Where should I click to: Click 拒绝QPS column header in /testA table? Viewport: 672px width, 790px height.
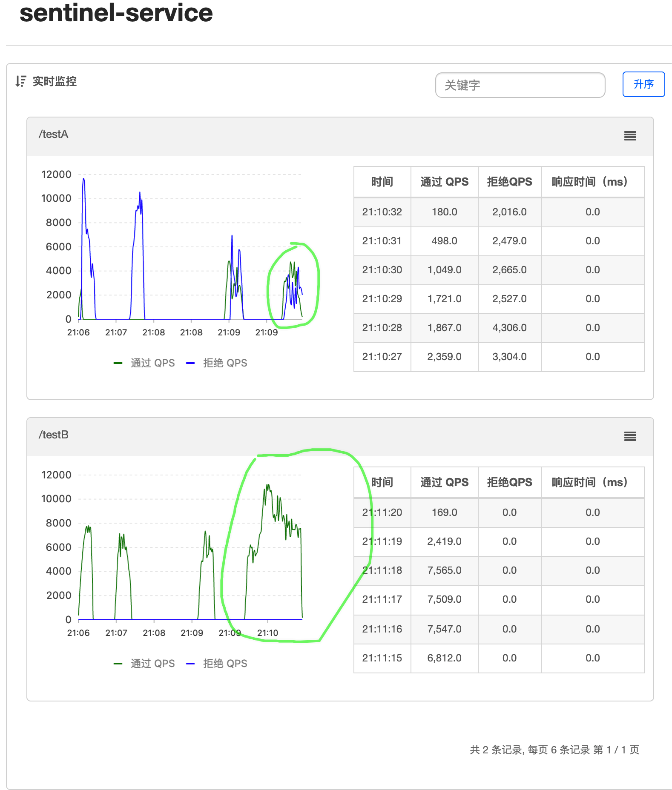pyautogui.click(x=509, y=182)
